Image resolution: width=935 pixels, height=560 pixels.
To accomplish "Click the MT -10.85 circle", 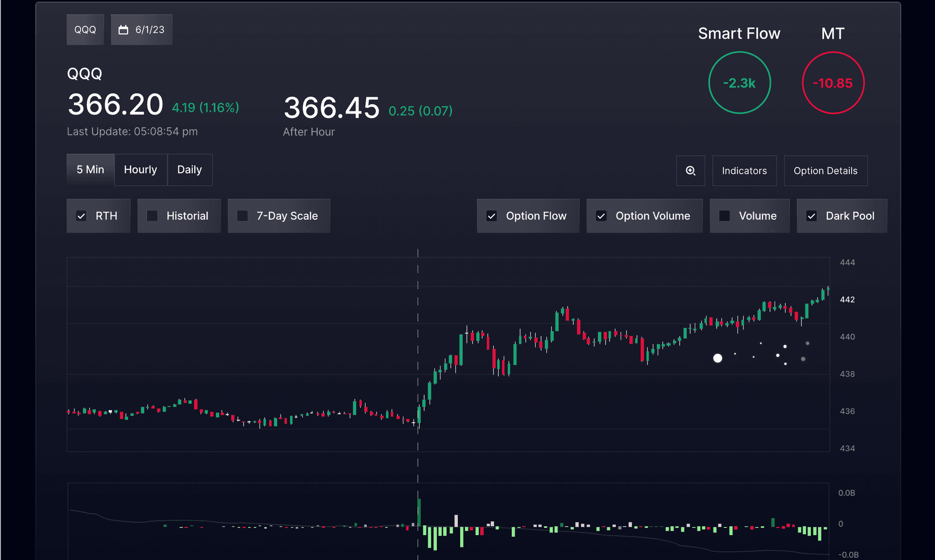I will click(833, 83).
